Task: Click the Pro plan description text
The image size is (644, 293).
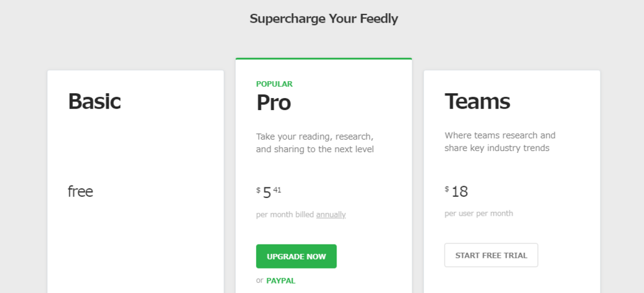Action: 315,143
